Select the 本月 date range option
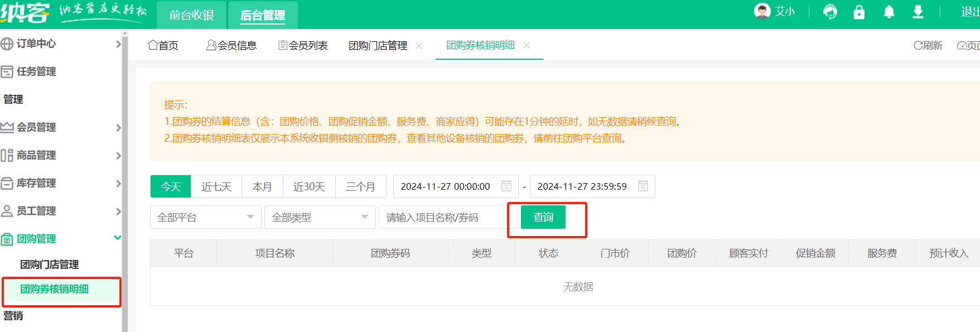 262,186
